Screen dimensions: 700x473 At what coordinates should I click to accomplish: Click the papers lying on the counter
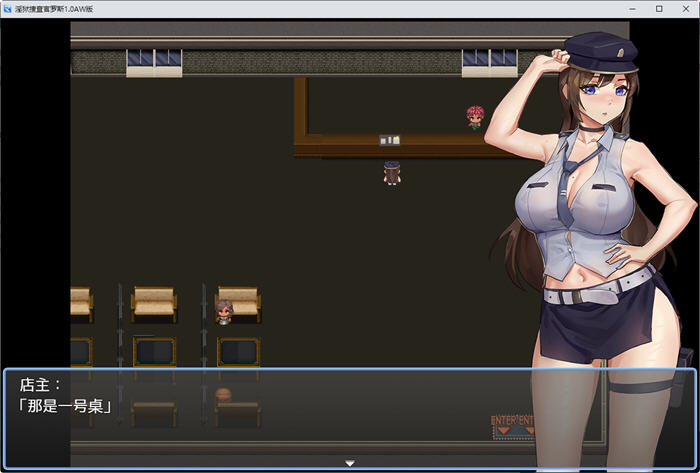(x=390, y=140)
